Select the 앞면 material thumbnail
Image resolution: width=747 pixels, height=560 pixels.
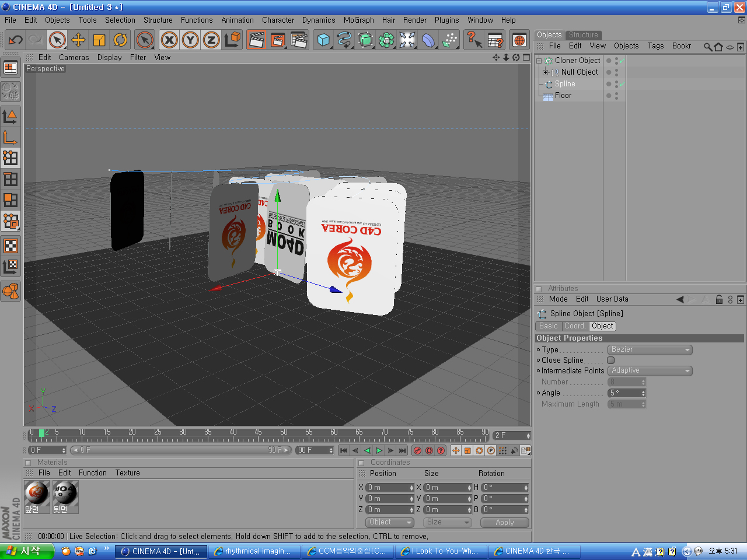pos(36,493)
